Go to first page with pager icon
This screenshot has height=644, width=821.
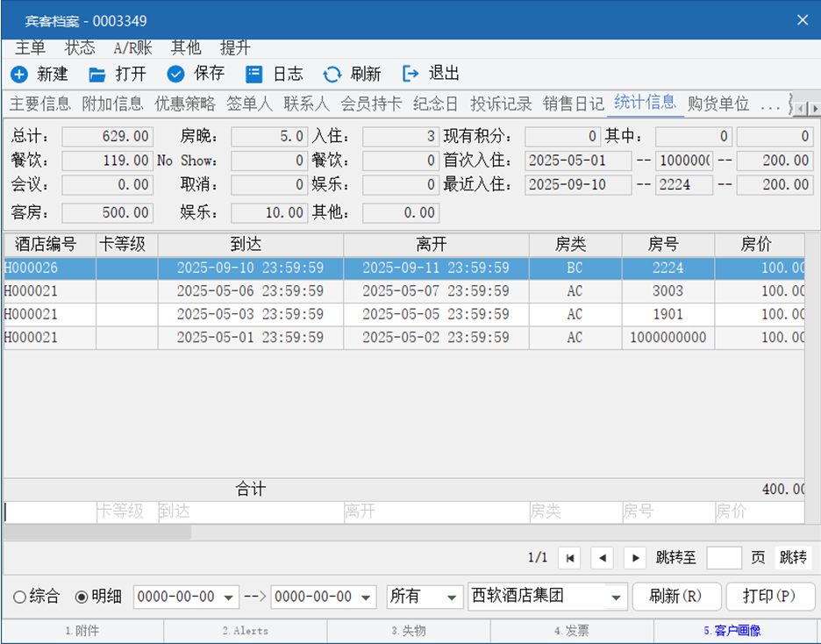569,557
